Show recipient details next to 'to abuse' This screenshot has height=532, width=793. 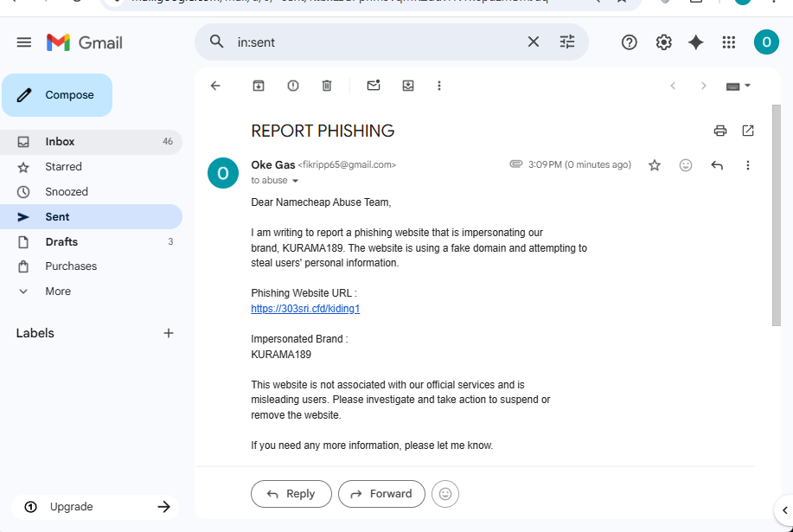[296, 181]
